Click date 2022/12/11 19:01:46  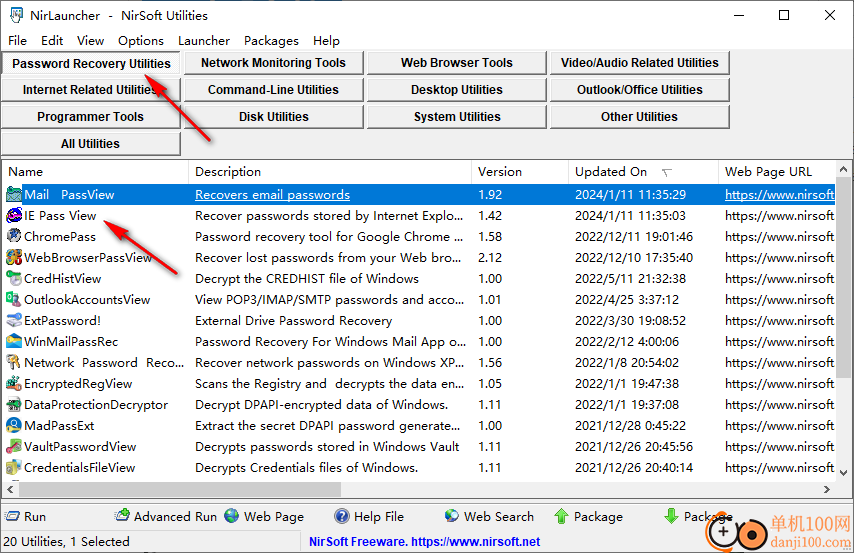pyautogui.click(x=634, y=236)
